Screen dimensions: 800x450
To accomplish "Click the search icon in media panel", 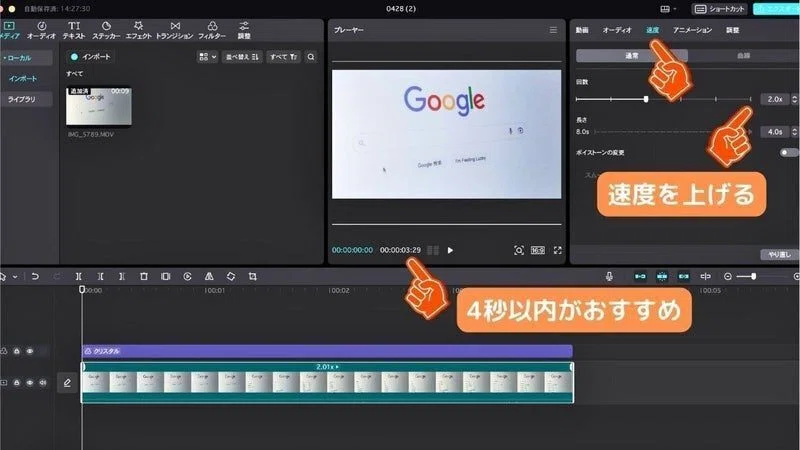I will (311, 57).
